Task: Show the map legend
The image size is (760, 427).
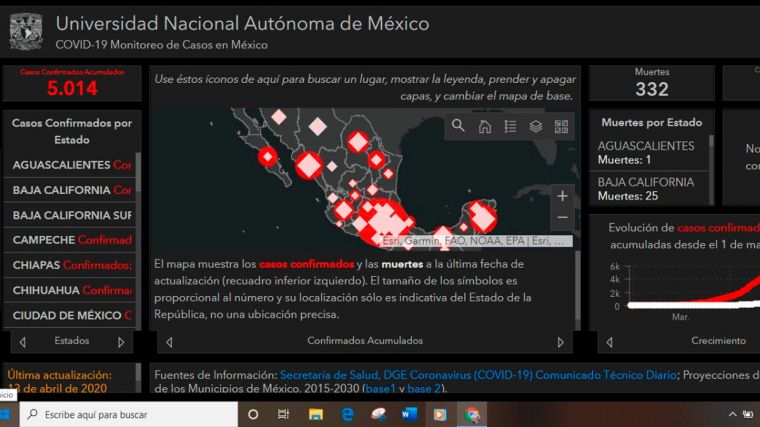Action: [510, 126]
